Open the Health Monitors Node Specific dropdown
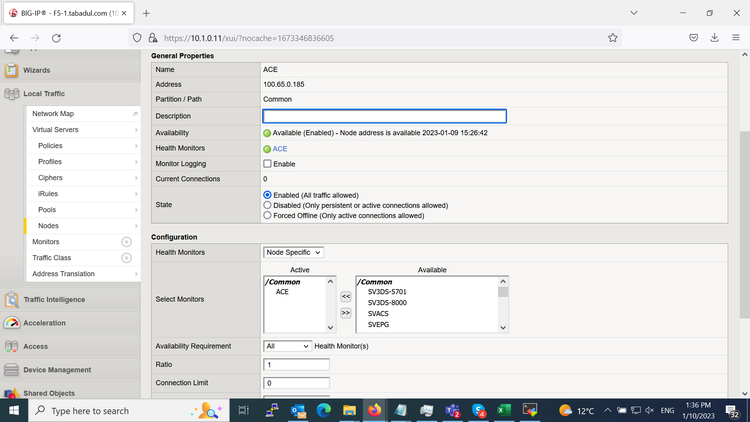The height and width of the screenshot is (422, 750). pos(293,252)
